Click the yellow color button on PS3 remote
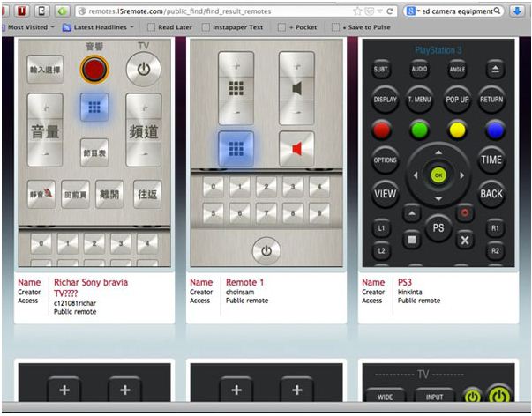 [x=457, y=130]
